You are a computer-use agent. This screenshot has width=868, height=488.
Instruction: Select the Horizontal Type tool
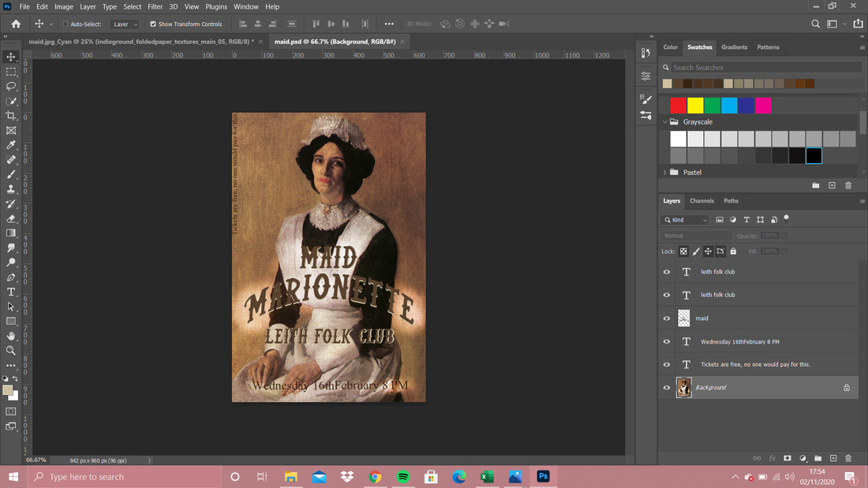click(11, 292)
